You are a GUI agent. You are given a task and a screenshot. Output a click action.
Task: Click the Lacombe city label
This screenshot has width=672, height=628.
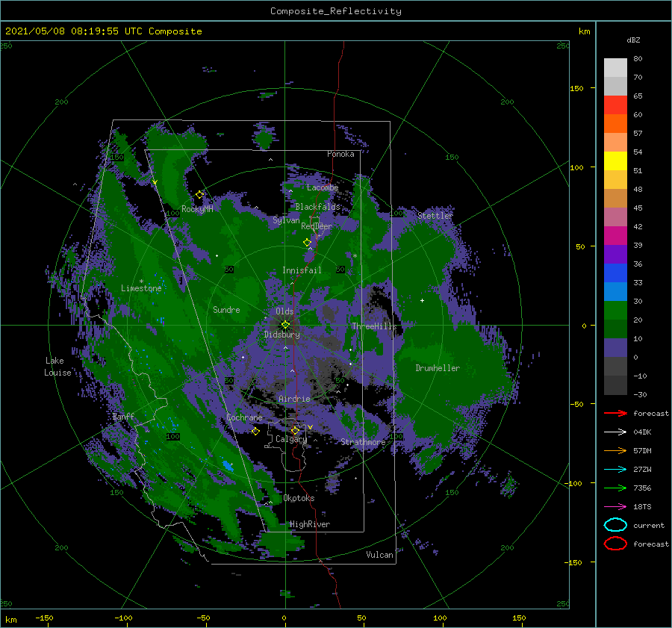pos(323,187)
